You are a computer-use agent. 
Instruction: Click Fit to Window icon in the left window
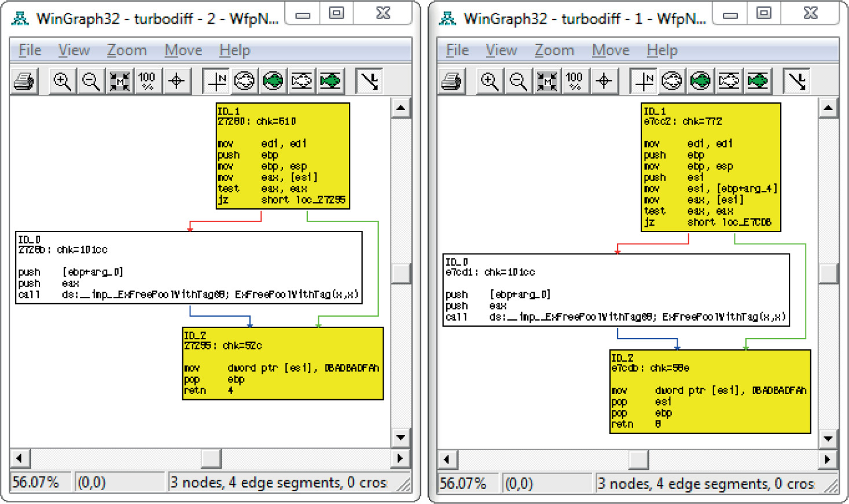119,82
